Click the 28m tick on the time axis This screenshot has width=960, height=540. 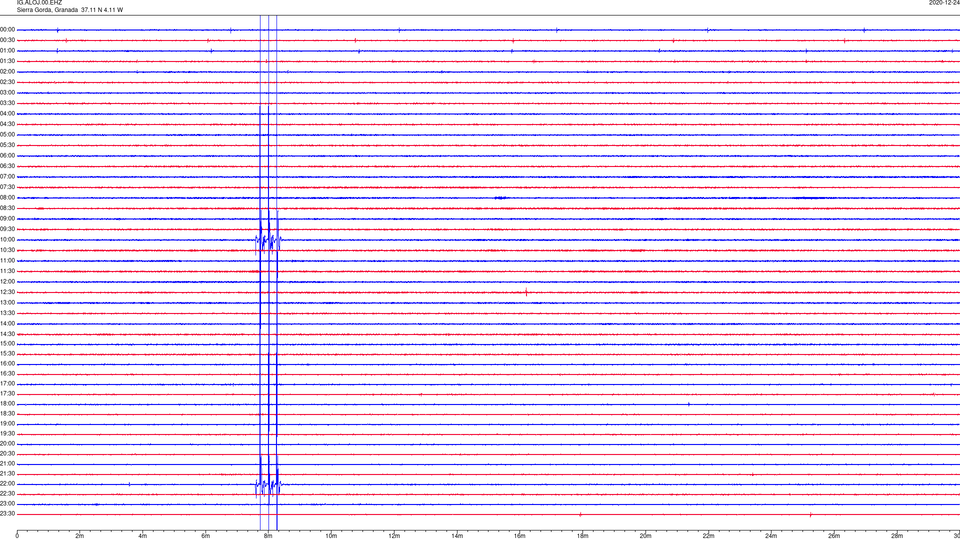pos(897,536)
